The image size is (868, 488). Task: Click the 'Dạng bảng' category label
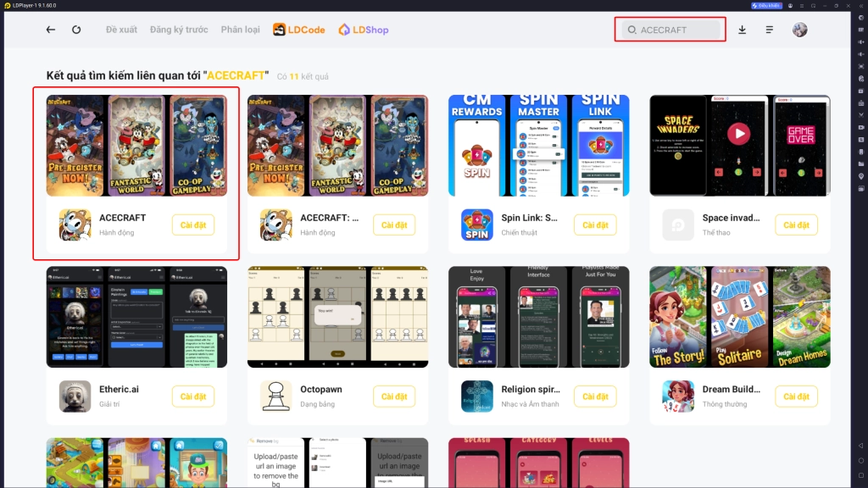pos(317,404)
